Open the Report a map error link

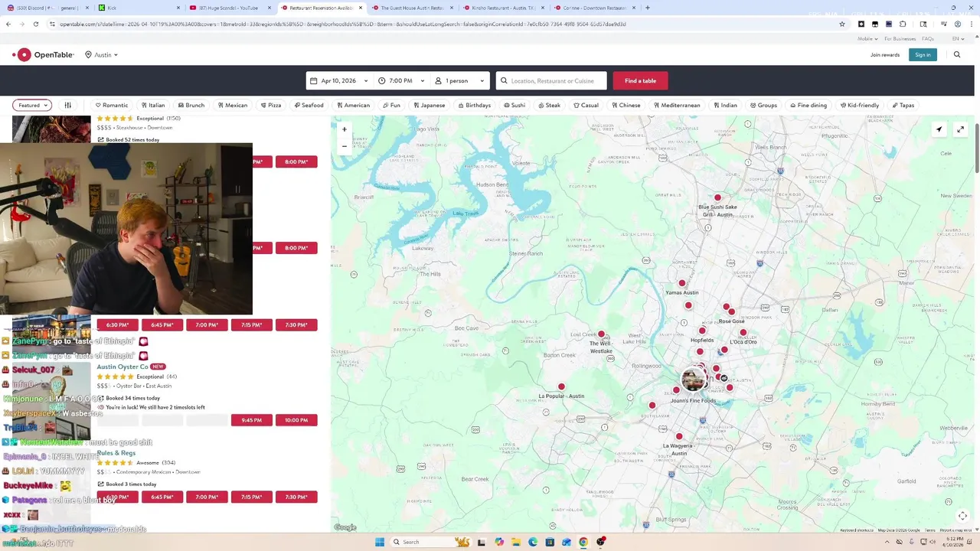pos(956,530)
